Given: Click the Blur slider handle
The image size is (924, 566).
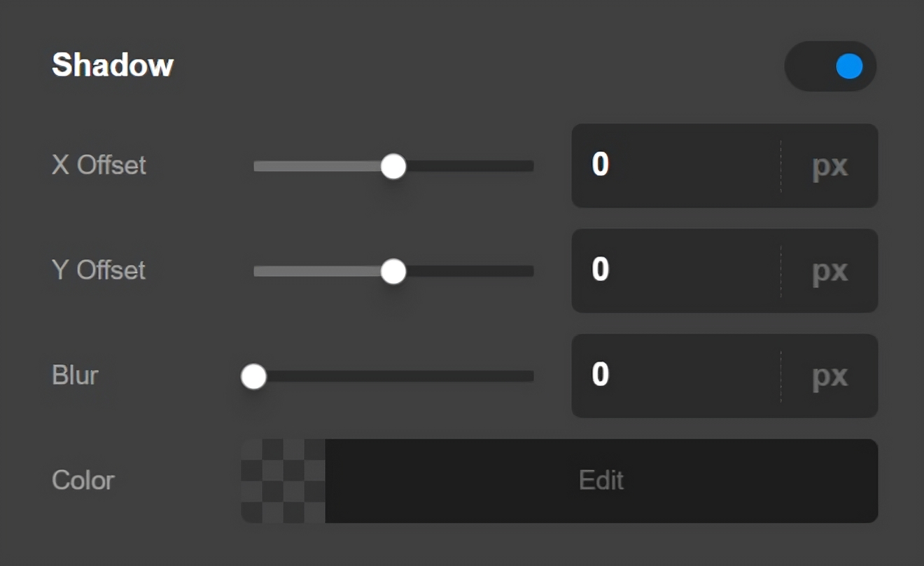Looking at the screenshot, I should (253, 377).
